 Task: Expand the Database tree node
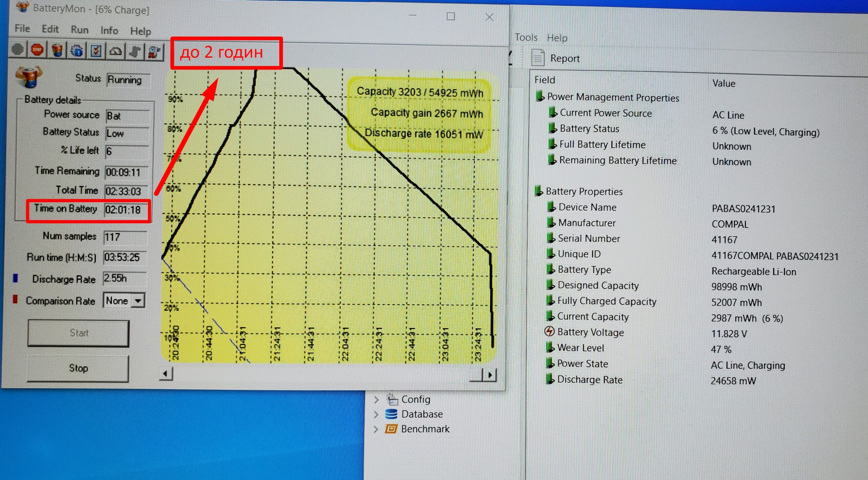pos(376,414)
